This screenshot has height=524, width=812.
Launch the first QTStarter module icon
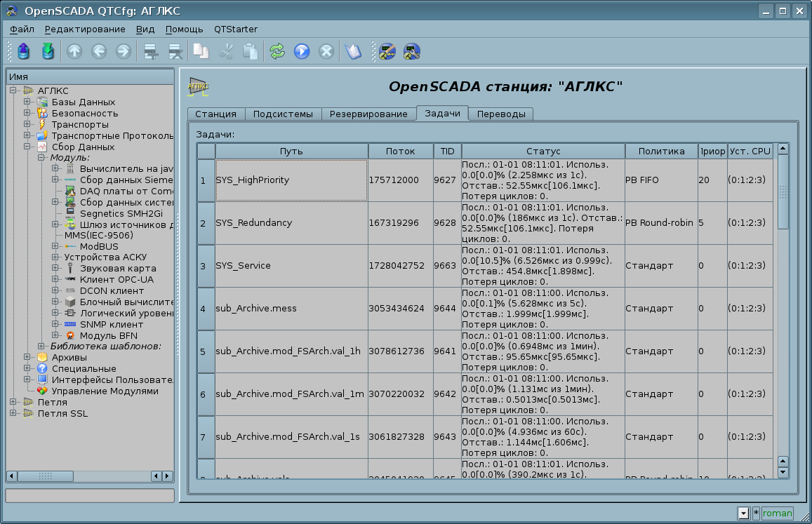[387, 51]
